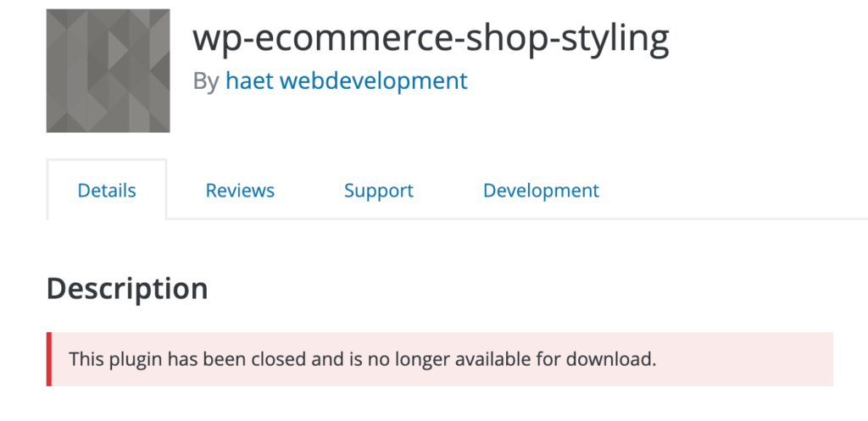Click the word "webdevelopment" in author link
The height and width of the screenshot is (421, 868).
point(374,81)
